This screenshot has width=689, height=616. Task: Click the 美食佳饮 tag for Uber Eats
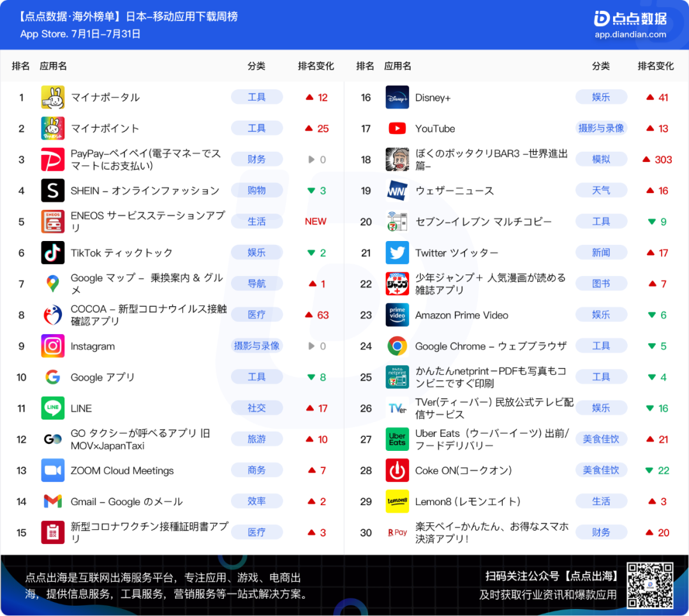click(601, 439)
